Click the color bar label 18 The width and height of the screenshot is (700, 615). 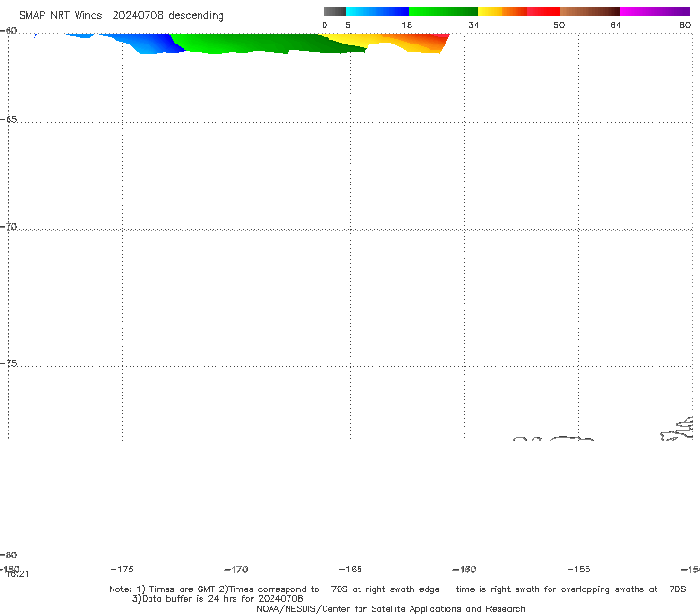tap(407, 25)
